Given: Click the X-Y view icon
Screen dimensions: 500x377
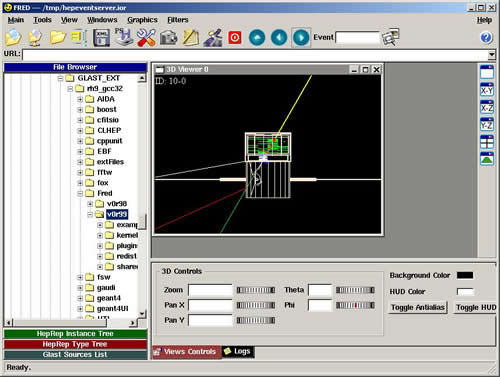Looking at the screenshot, I should [487, 90].
